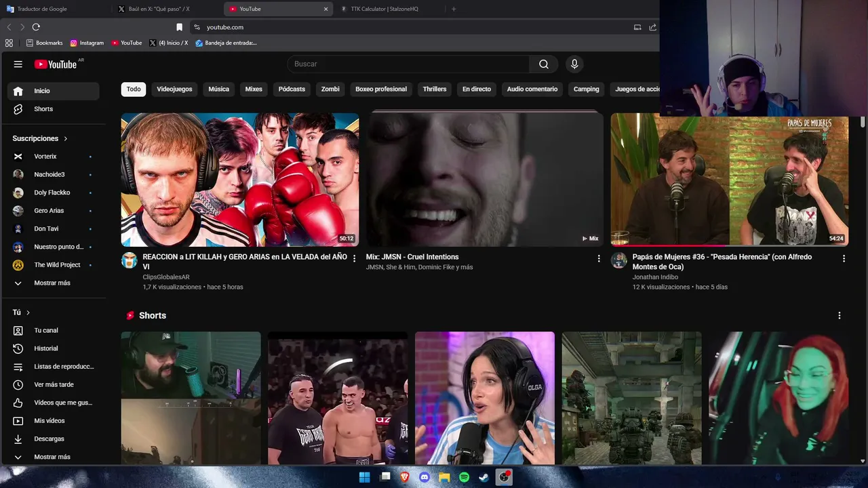Viewport: 868px width, 488px height.
Task: Open OBS Studio from the taskbar
Action: [504, 477]
